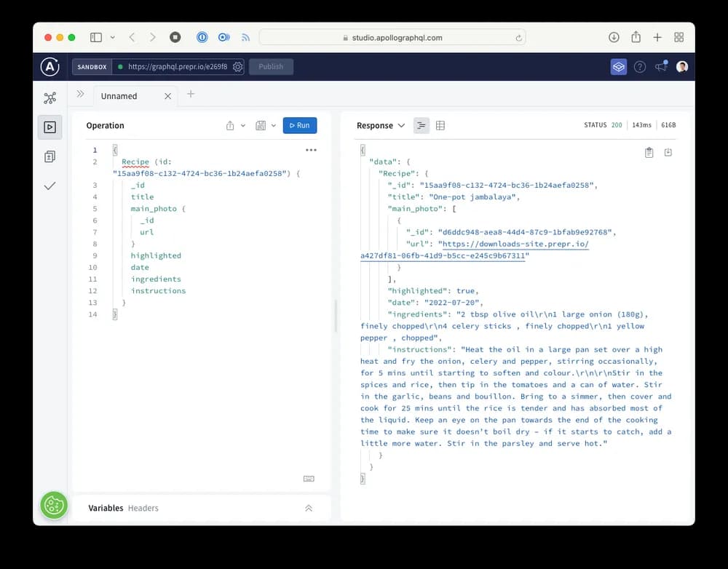Open Safari downloads
The height and width of the screenshot is (569, 728).
click(x=614, y=37)
